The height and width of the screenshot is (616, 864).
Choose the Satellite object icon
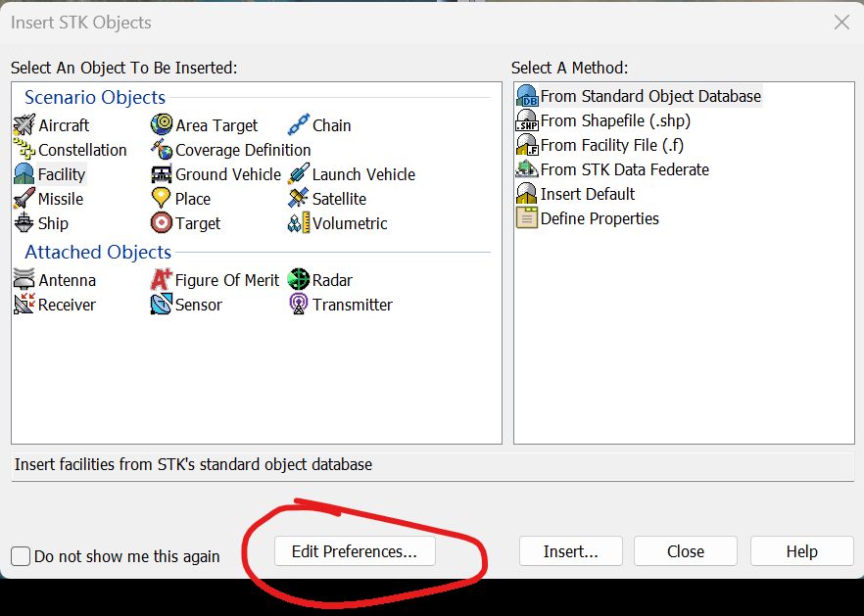click(x=298, y=199)
